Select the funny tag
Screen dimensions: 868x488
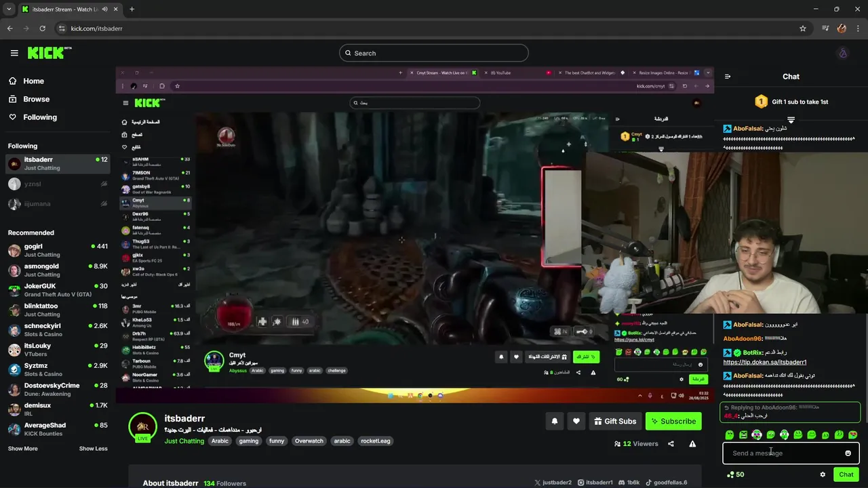(x=277, y=441)
